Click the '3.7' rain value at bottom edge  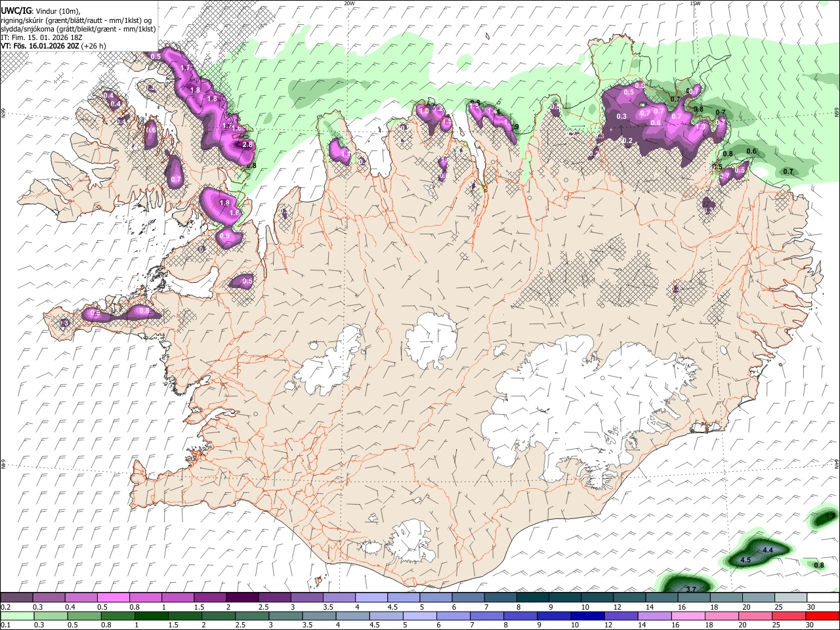pos(691,590)
